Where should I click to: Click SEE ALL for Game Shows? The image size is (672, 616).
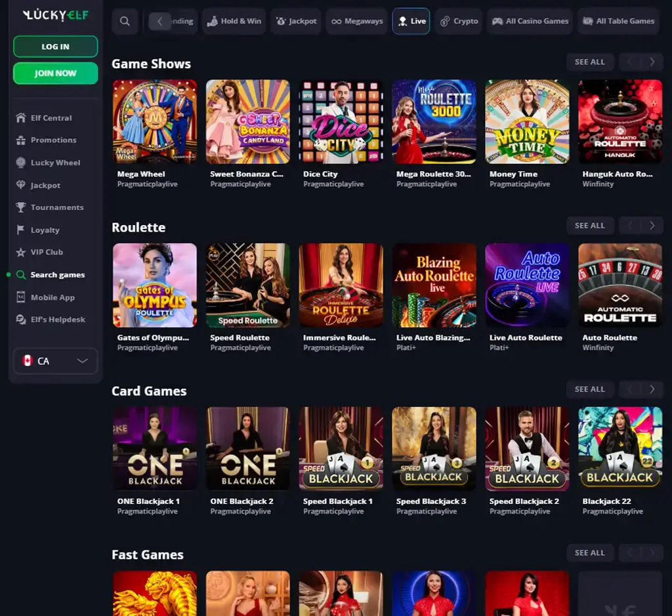coord(590,62)
